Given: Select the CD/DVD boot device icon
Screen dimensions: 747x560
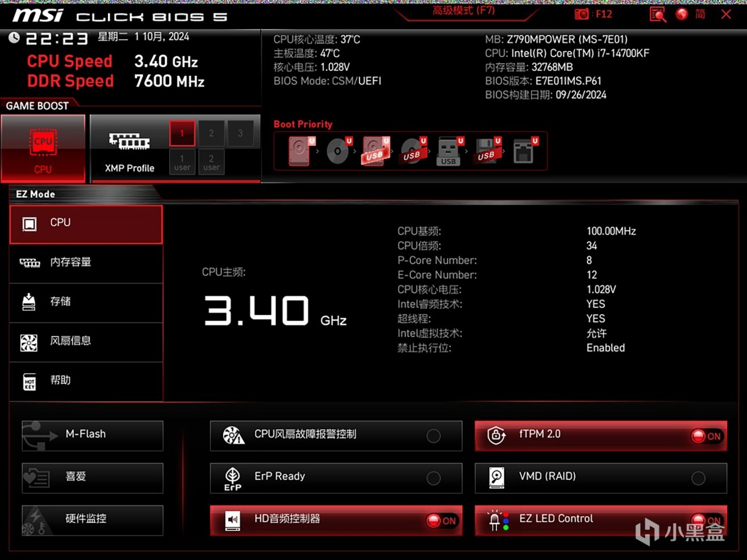Looking at the screenshot, I should (x=338, y=151).
